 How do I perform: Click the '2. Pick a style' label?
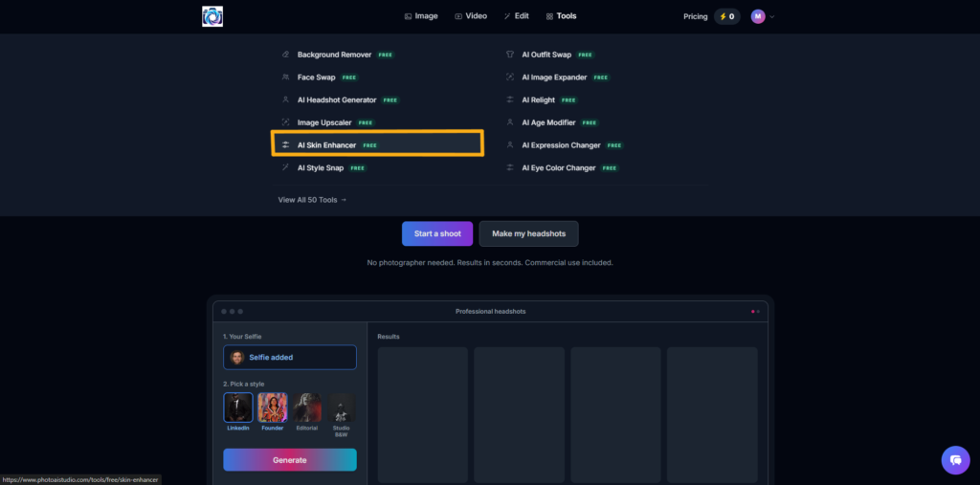click(244, 384)
